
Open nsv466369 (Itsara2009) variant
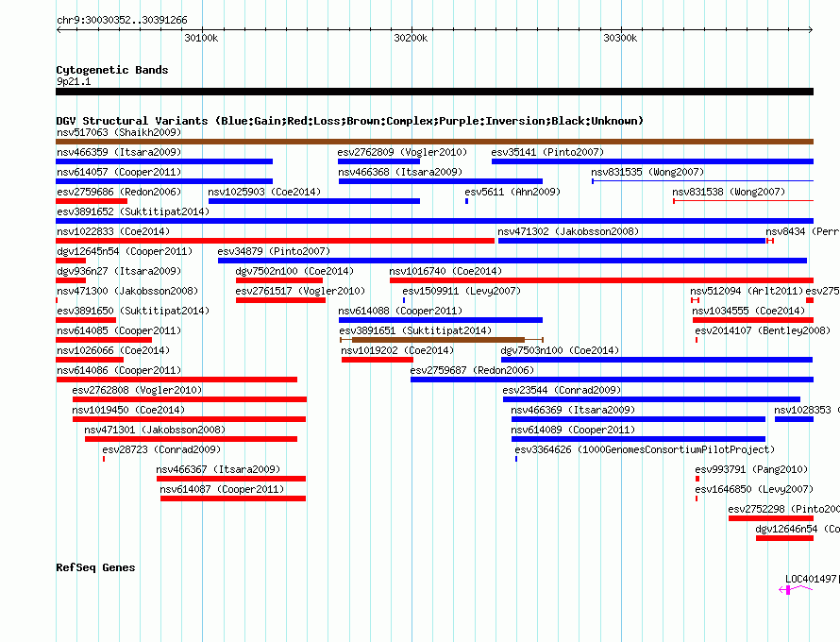click(573, 410)
